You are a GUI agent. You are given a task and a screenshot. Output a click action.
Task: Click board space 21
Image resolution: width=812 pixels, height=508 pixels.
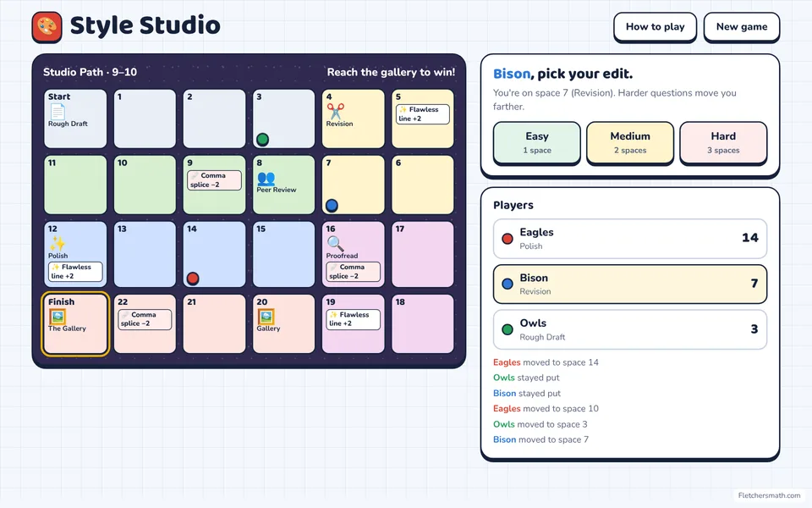pos(214,324)
